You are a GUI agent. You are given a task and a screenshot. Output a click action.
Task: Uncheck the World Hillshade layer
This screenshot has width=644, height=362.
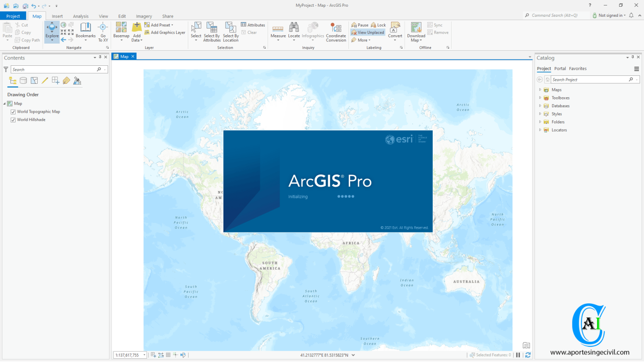pyautogui.click(x=13, y=119)
